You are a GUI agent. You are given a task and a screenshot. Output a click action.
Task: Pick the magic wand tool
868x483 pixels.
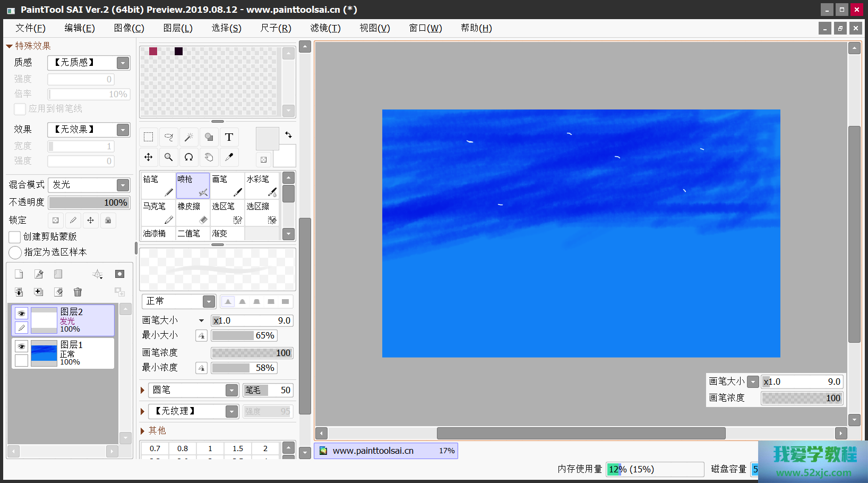tap(188, 137)
